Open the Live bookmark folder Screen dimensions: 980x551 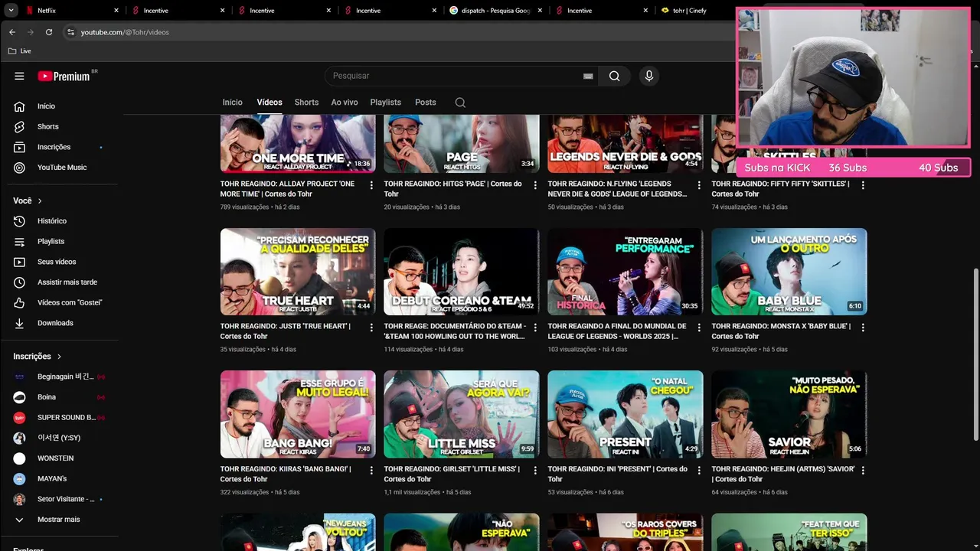click(x=20, y=51)
